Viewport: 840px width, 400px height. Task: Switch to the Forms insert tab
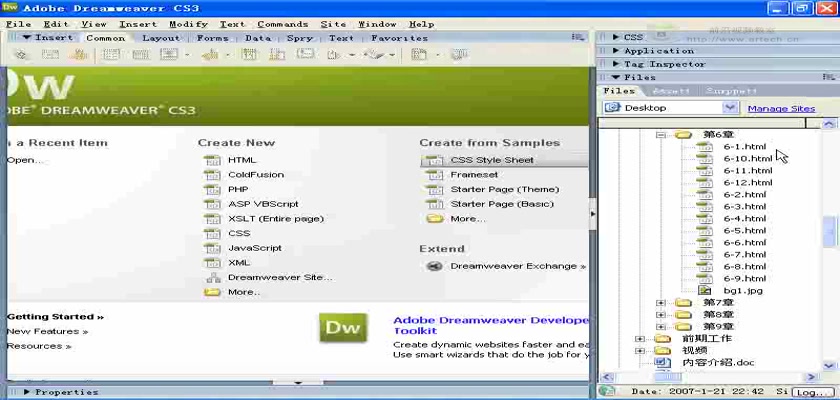pyautogui.click(x=212, y=38)
